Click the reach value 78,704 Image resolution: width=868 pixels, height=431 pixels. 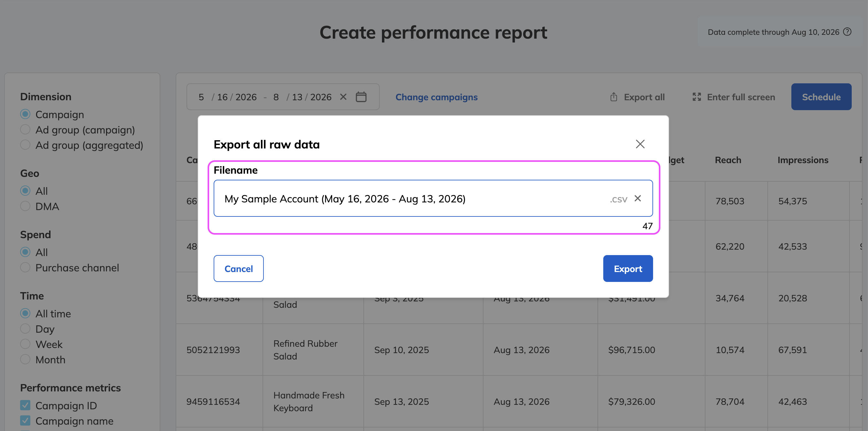pos(730,402)
